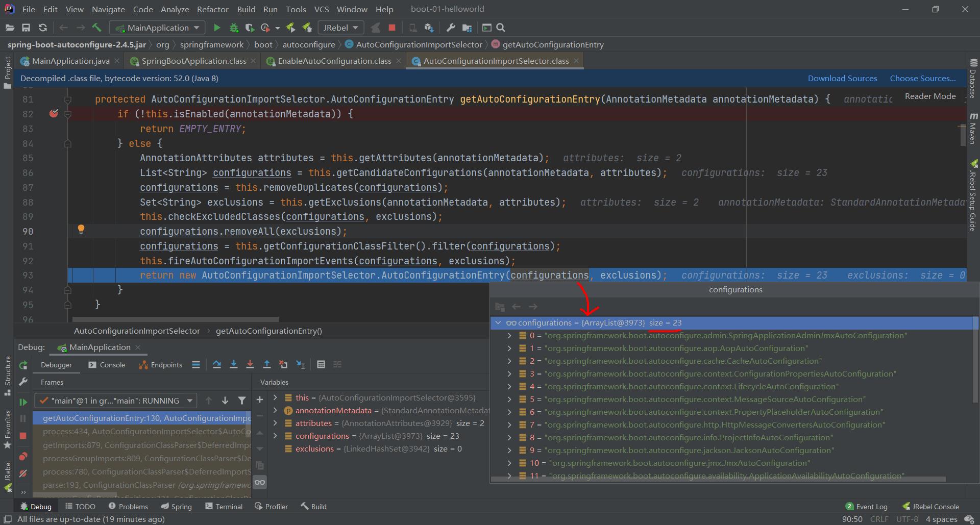Run with JRebel rocket icon
This screenshot has width=980, height=525.
click(291, 28)
